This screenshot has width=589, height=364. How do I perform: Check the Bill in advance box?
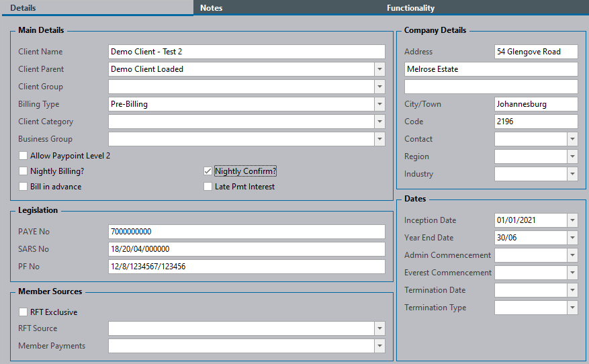click(24, 186)
